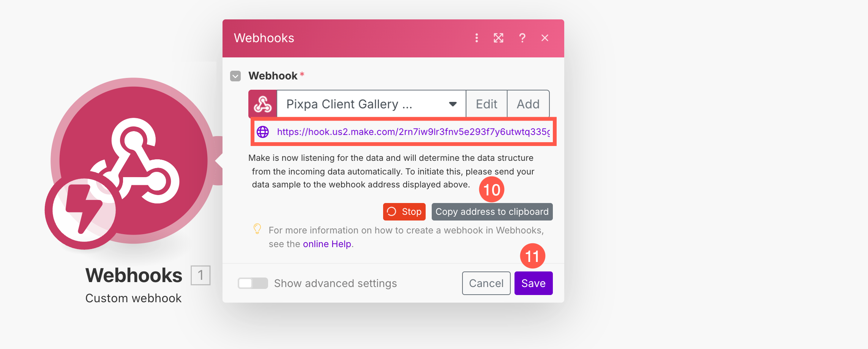Click the module number 1 badge
Viewport: 868px width, 349px height.
[200, 275]
